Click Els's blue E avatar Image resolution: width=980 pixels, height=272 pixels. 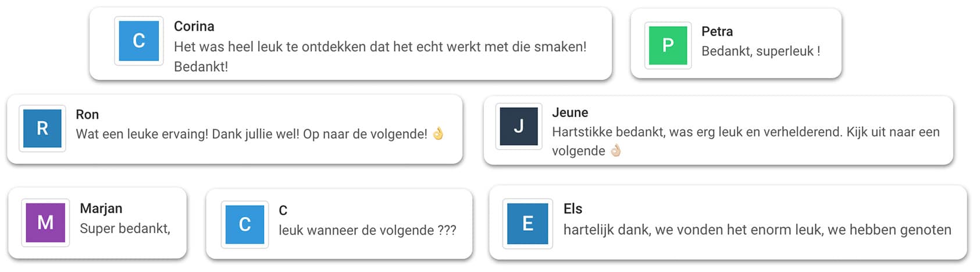pyautogui.click(x=528, y=224)
